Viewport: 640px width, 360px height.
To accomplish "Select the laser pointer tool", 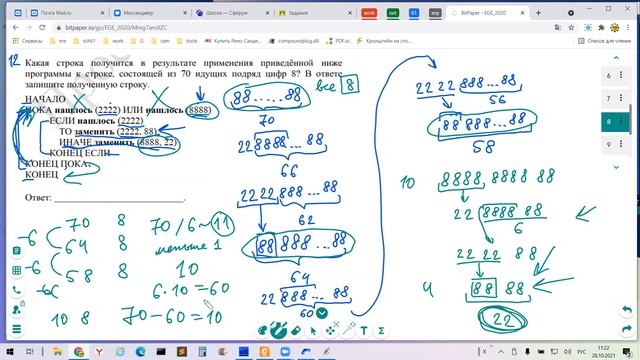I will tap(348, 328).
